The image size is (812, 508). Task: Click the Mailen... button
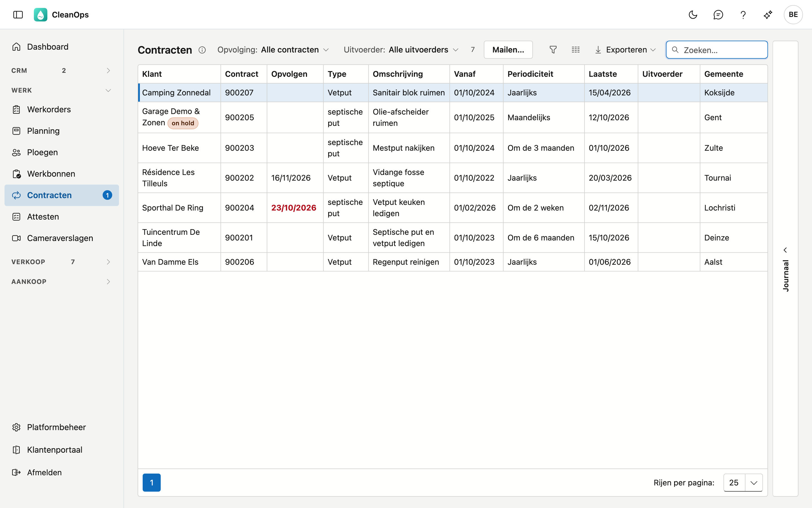(x=508, y=50)
